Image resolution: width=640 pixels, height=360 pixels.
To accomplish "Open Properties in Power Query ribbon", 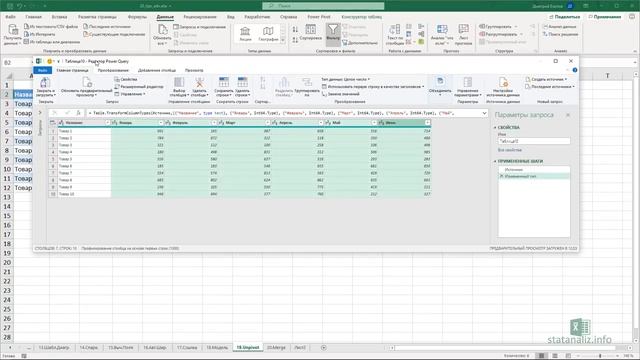I will 126,79.
